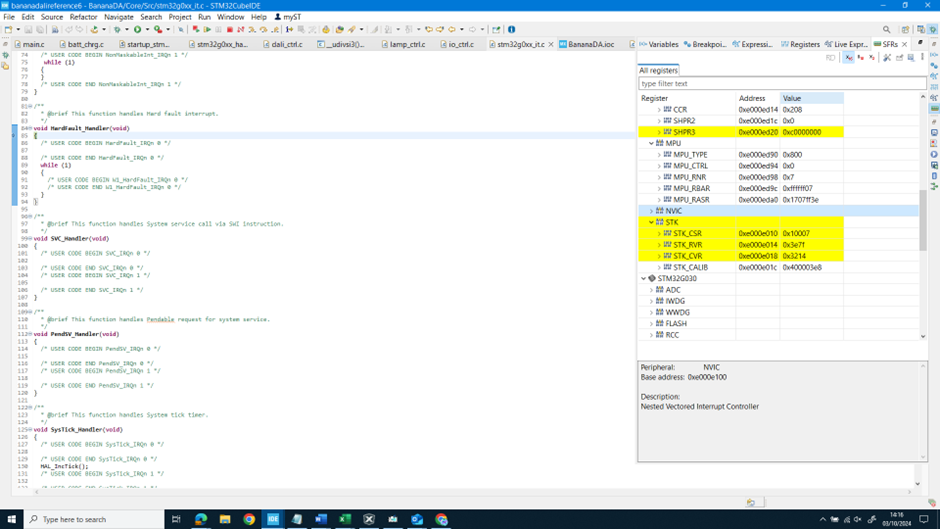The width and height of the screenshot is (940, 529).
Task: Open Excel from the Windows taskbar
Action: click(345, 519)
